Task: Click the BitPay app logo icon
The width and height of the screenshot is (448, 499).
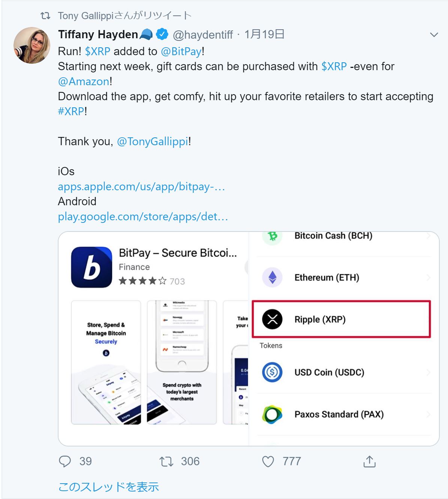Action: point(92,267)
